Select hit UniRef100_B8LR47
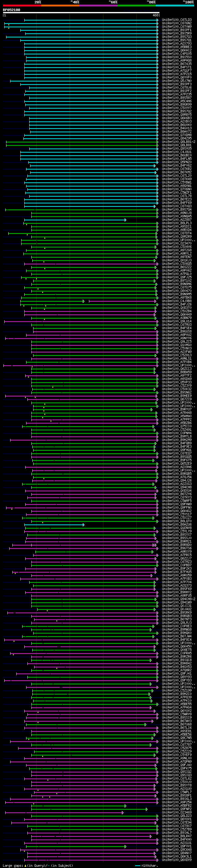 pyautogui.click(x=176, y=836)
